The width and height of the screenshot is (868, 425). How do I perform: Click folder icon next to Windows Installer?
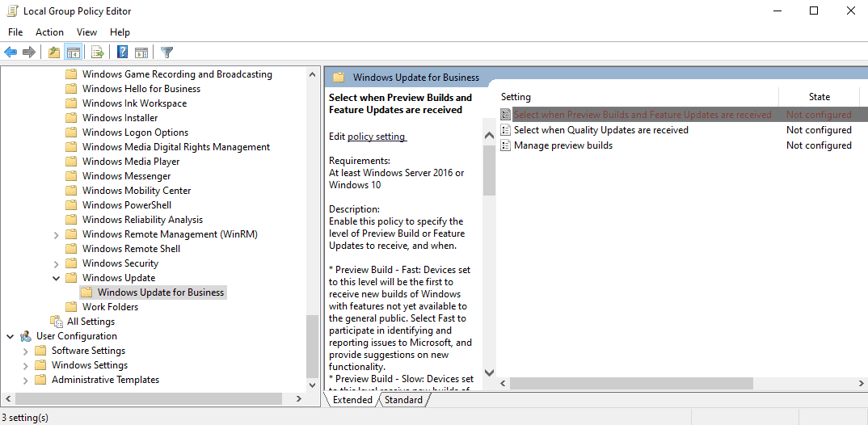71,118
